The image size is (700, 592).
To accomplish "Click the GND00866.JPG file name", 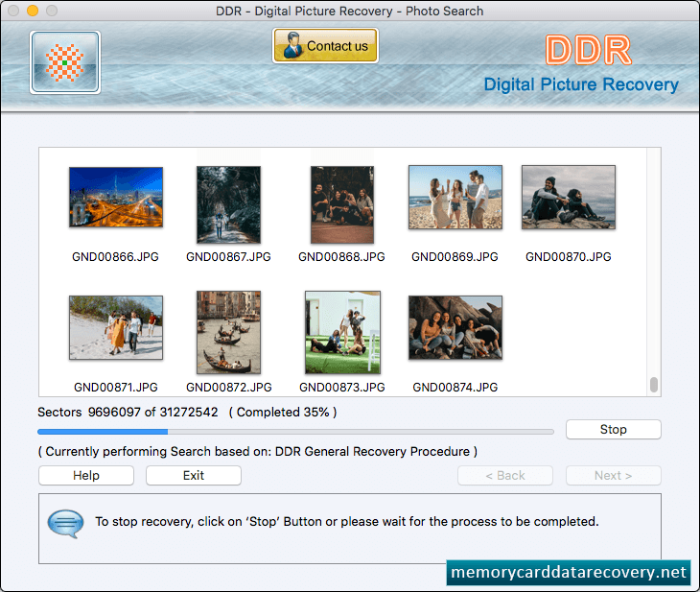I will (x=116, y=257).
